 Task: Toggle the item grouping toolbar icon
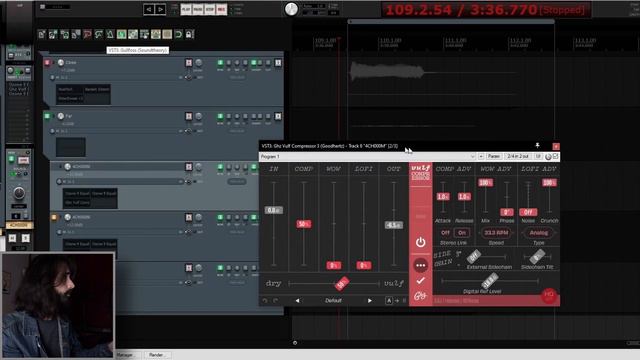coord(133,34)
